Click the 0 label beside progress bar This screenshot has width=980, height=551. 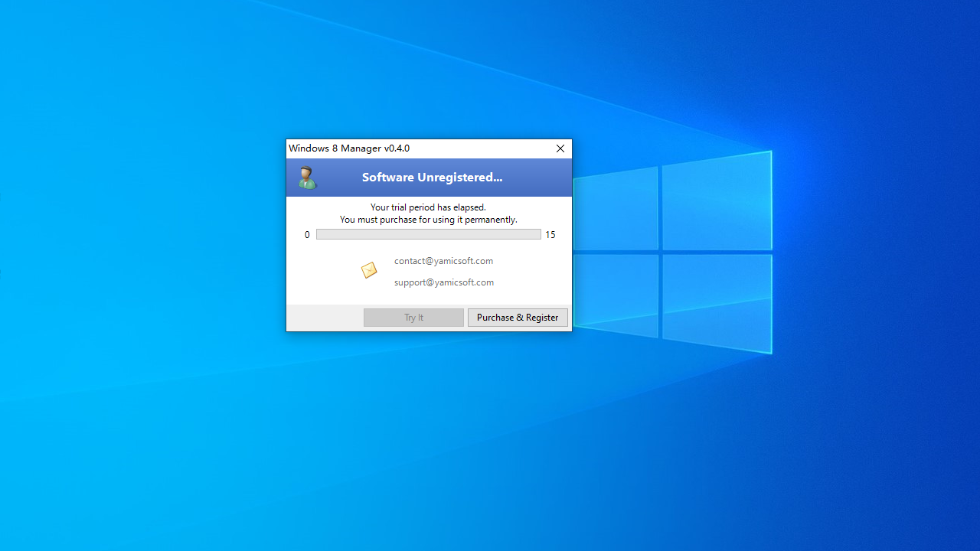pyautogui.click(x=307, y=235)
